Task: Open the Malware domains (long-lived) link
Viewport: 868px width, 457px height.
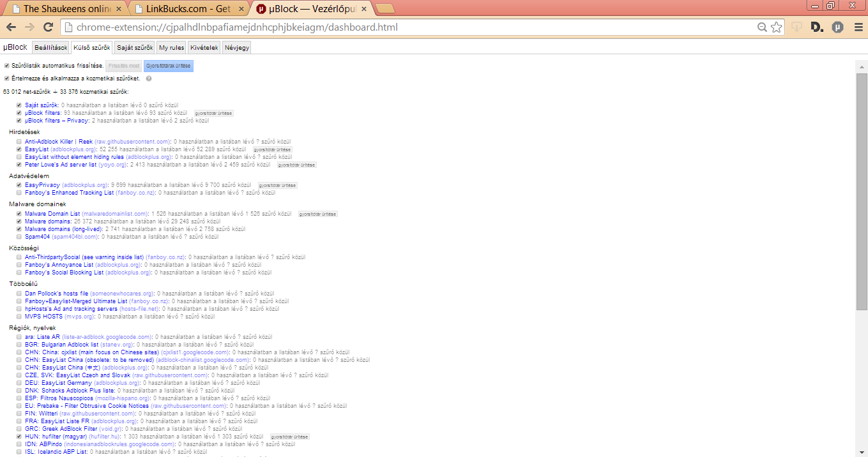Action: pyautogui.click(x=63, y=229)
